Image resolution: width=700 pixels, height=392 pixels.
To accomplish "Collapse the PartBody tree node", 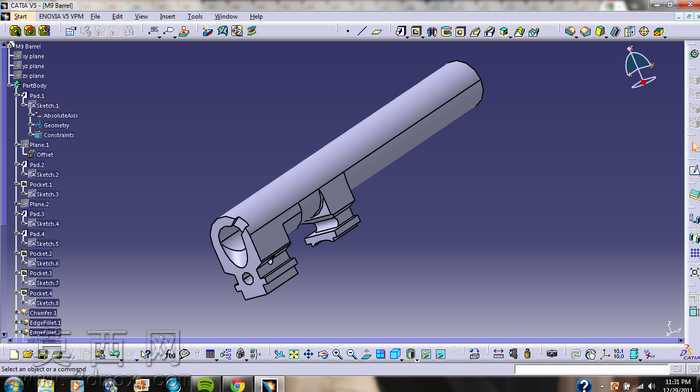I will (10, 85).
